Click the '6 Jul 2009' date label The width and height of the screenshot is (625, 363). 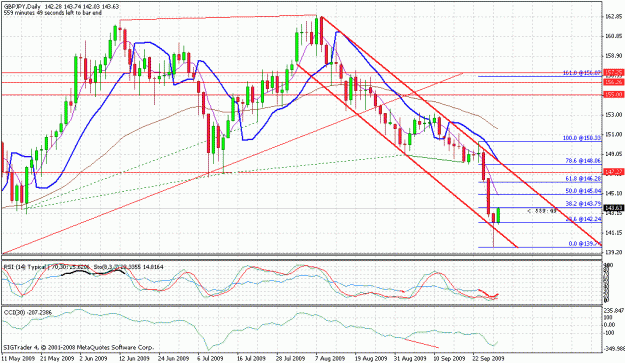(x=210, y=358)
